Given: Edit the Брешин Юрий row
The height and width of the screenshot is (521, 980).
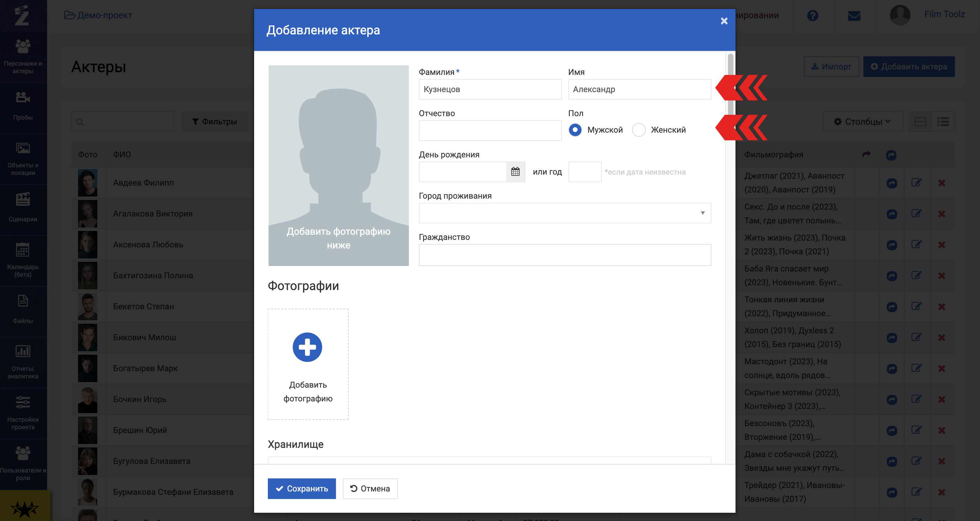Looking at the screenshot, I should coord(916,430).
